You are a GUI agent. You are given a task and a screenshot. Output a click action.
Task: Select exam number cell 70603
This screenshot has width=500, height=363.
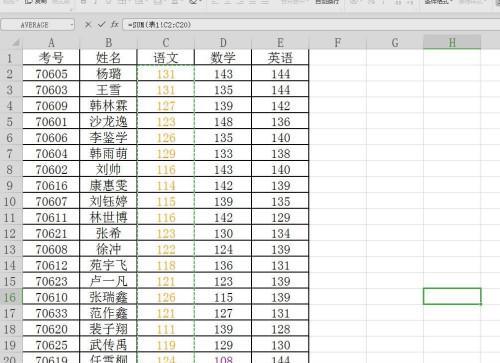[x=51, y=90]
